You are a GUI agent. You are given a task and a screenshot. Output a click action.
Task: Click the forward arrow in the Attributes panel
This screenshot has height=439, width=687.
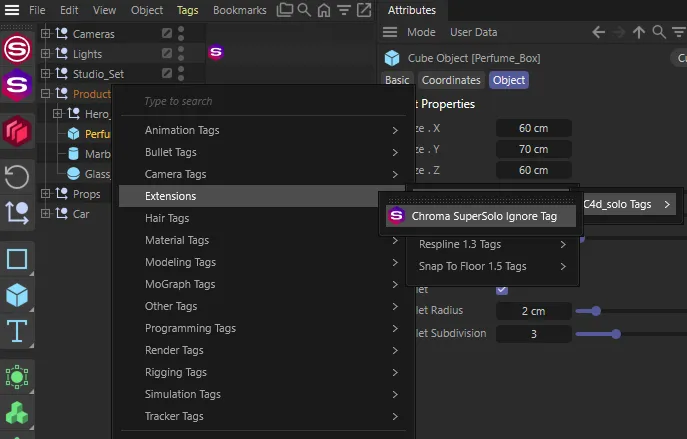click(x=619, y=32)
